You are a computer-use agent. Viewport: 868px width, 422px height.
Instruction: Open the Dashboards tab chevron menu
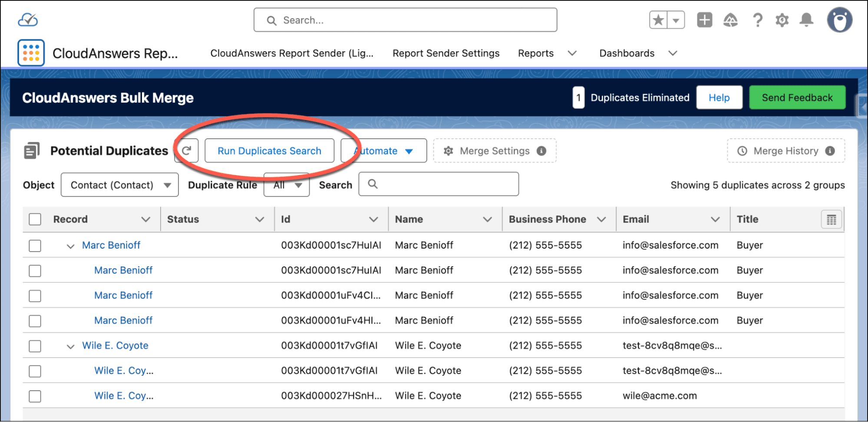(673, 53)
